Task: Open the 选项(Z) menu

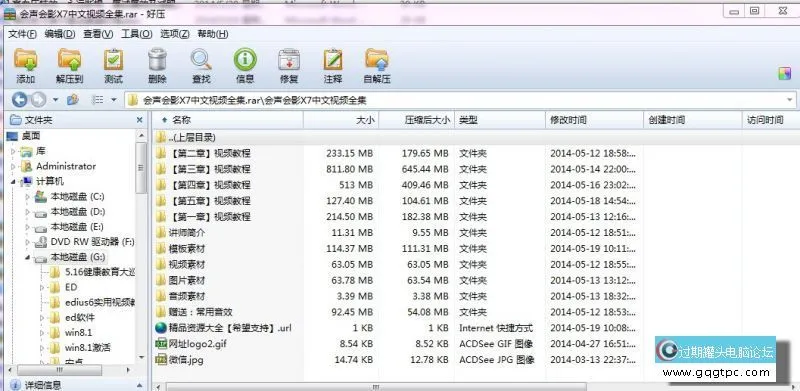Action: pos(174,34)
